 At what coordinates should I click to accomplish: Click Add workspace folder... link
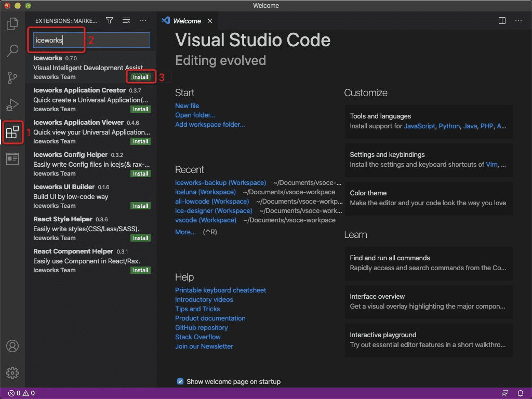(210, 125)
